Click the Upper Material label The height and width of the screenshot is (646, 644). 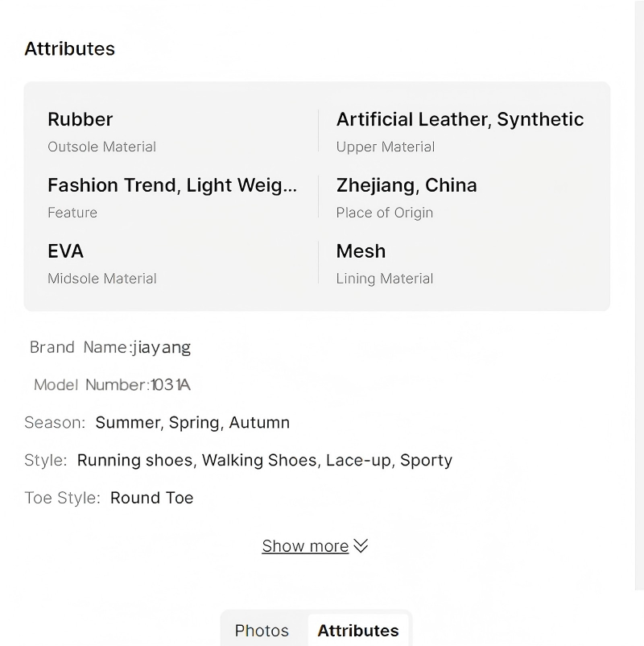coord(386,147)
